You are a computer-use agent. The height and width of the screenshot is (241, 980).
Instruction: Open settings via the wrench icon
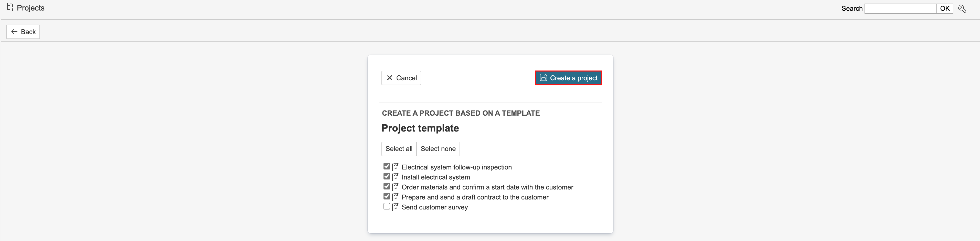(x=962, y=9)
